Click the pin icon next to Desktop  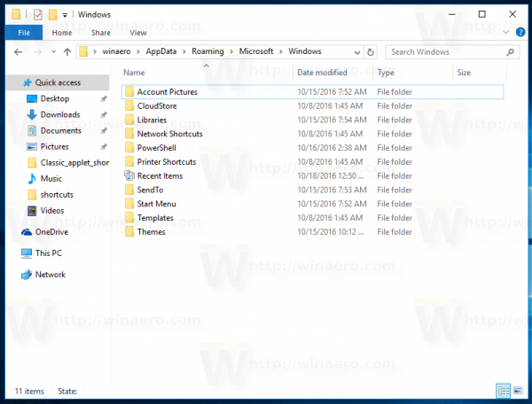[104, 99]
